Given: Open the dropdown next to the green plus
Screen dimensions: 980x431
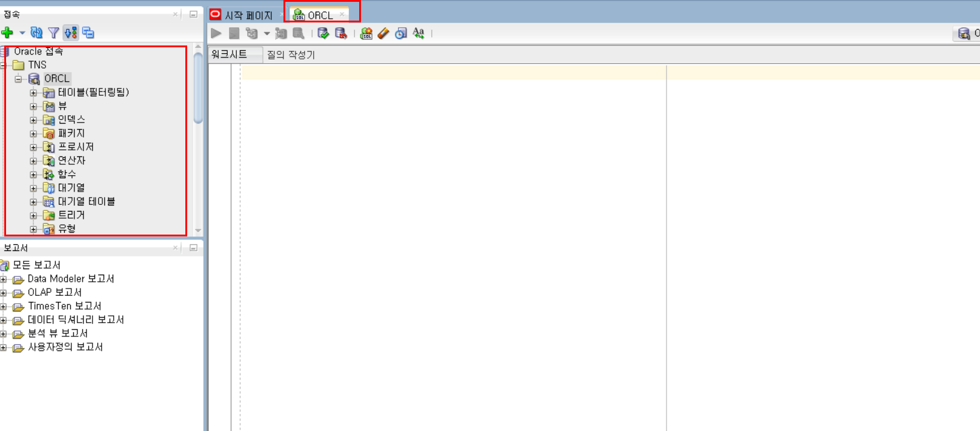Looking at the screenshot, I should pyautogui.click(x=22, y=33).
